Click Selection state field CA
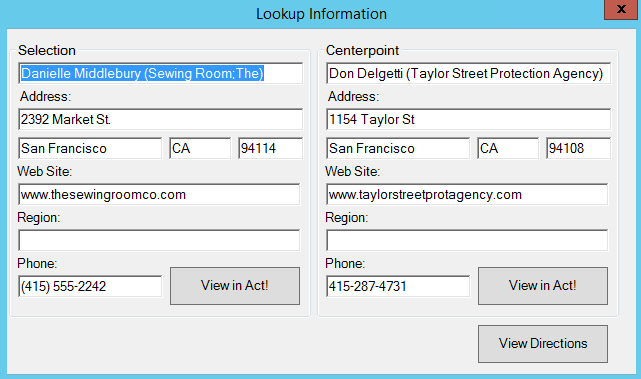Screen dimensions: 641x379 point(200,148)
